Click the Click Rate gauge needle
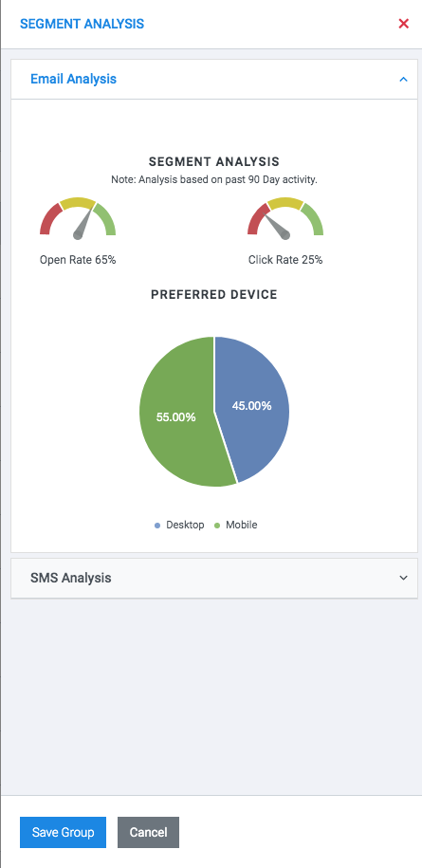 tap(277, 227)
